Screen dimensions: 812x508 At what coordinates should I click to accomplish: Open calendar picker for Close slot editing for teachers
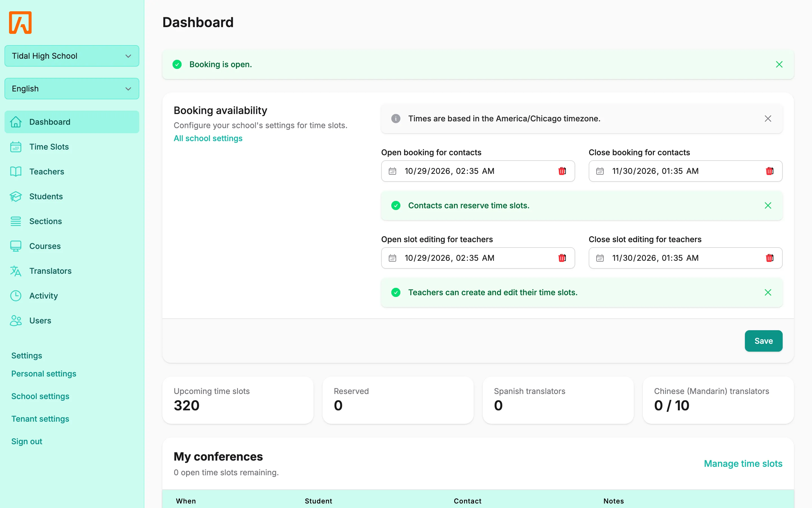(x=600, y=258)
